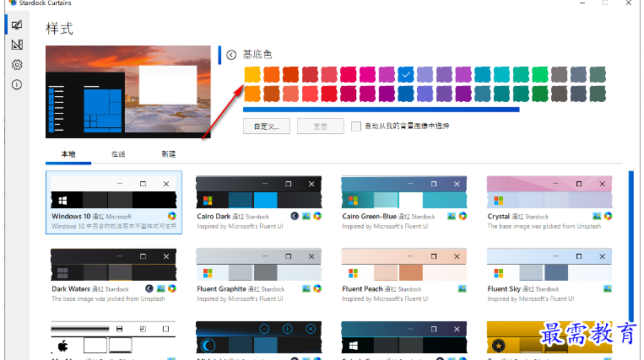Image resolution: width=644 pixels, height=360 pixels.
Task: Click the color wheel icon on Dark Waters
Action: click(171, 288)
